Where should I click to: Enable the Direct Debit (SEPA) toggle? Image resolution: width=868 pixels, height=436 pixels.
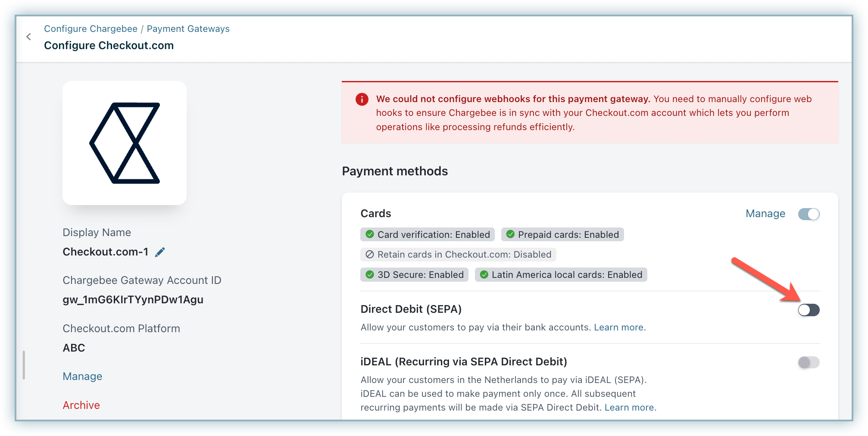[x=809, y=310]
